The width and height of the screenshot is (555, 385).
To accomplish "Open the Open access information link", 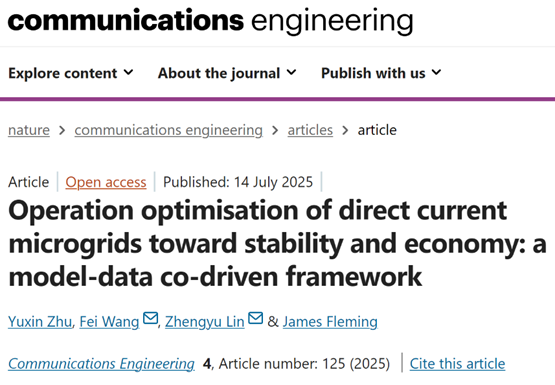I will tap(106, 182).
